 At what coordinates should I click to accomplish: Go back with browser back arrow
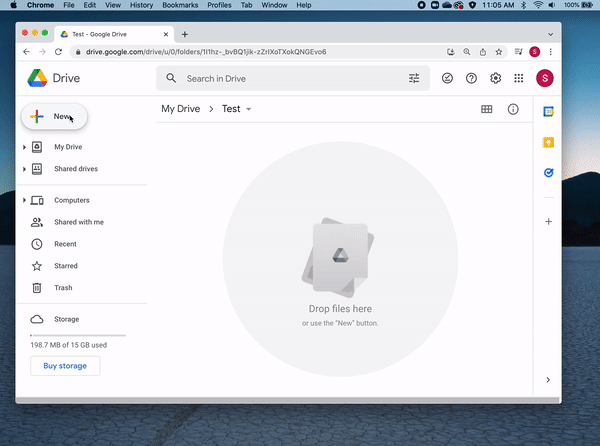(26, 52)
